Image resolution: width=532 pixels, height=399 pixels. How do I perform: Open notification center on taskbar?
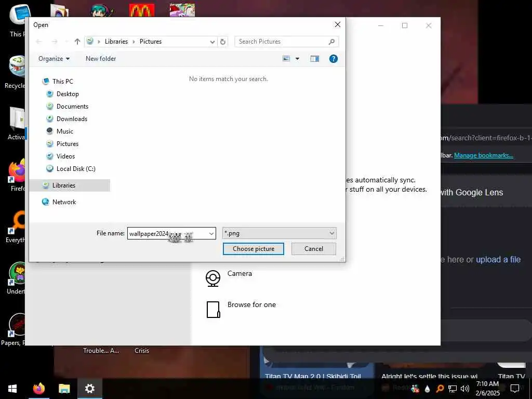[515, 389]
